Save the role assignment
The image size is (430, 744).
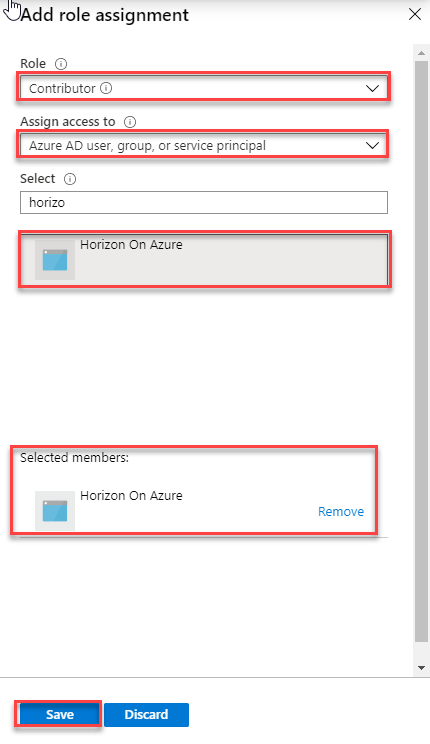[x=60, y=715]
